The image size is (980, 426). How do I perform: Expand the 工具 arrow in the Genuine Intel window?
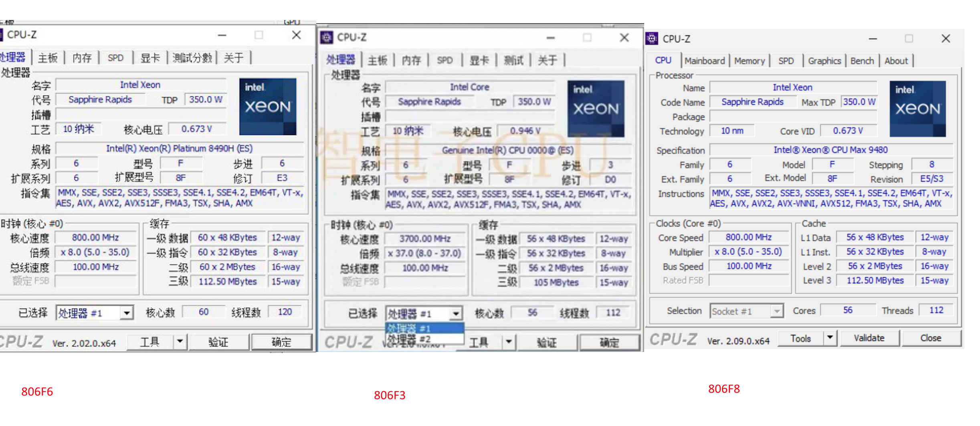[509, 342]
